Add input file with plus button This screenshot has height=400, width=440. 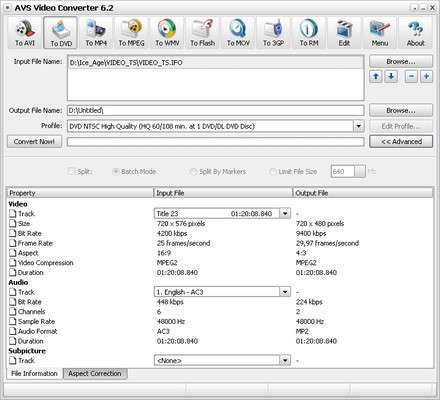click(x=426, y=77)
